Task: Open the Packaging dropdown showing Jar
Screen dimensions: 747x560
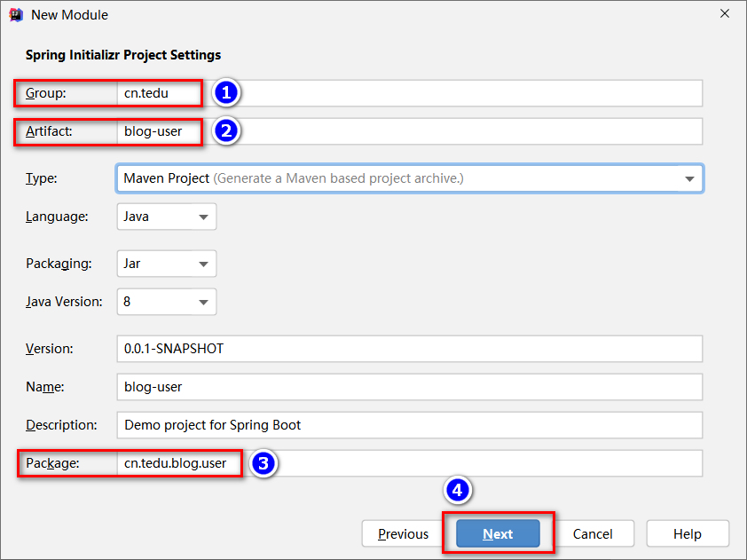Action: point(166,264)
